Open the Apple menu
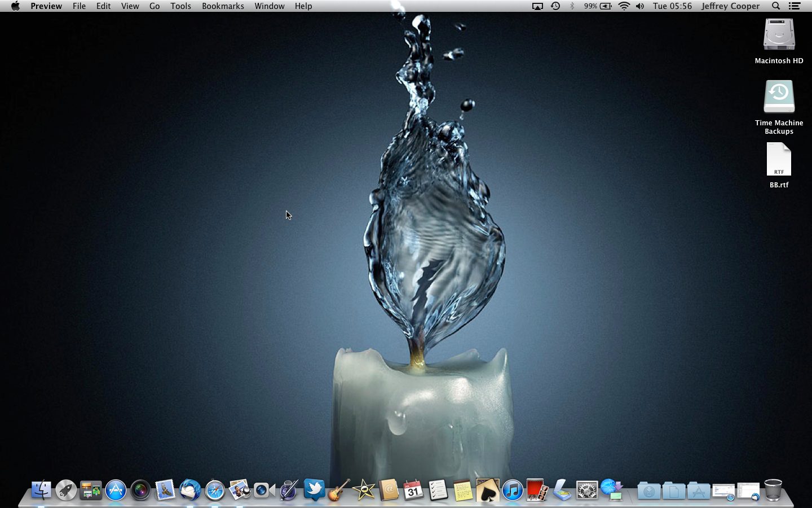 pos(15,6)
